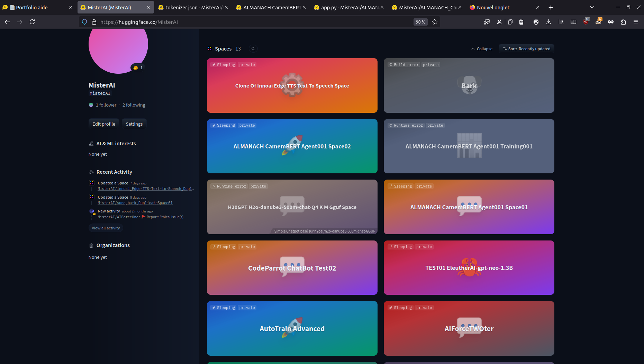Image resolution: width=644 pixels, height=364 pixels.
Task: Open the extensions puzzle icon
Action: click(x=623, y=22)
